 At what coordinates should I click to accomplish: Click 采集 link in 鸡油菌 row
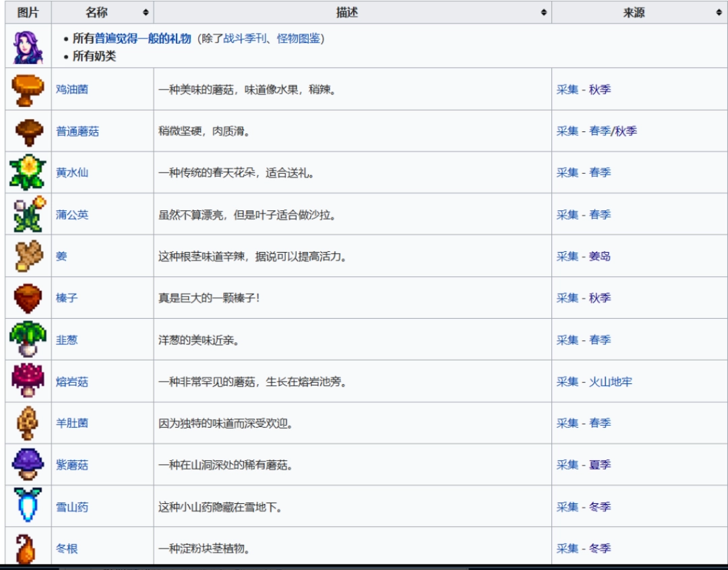tap(568, 89)
